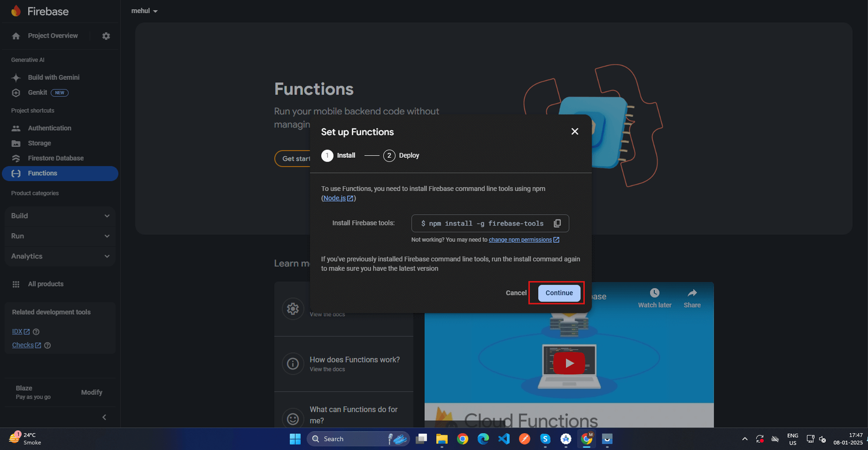Share the video via Share arrow
Image resolution: width=868 pixels, height=450 pixels.
coord(692,293)
